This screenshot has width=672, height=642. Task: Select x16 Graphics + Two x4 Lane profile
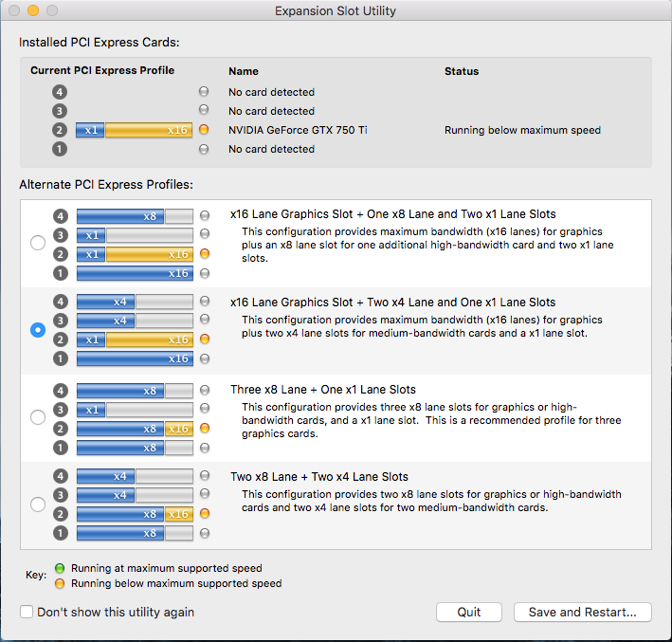(x=38, y=330)
